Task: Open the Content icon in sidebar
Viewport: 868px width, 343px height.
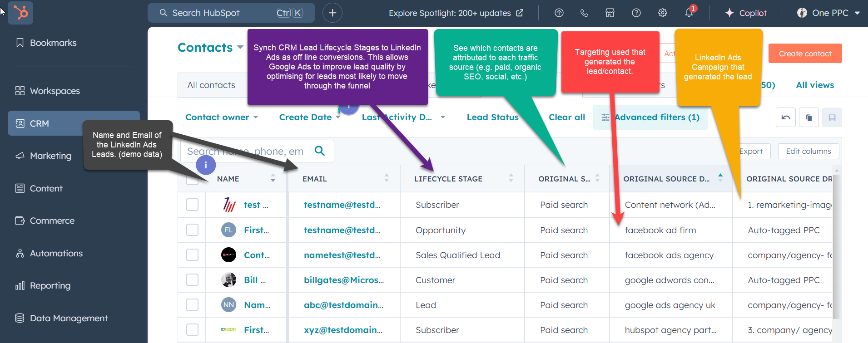Action: (x=20, y=188)
